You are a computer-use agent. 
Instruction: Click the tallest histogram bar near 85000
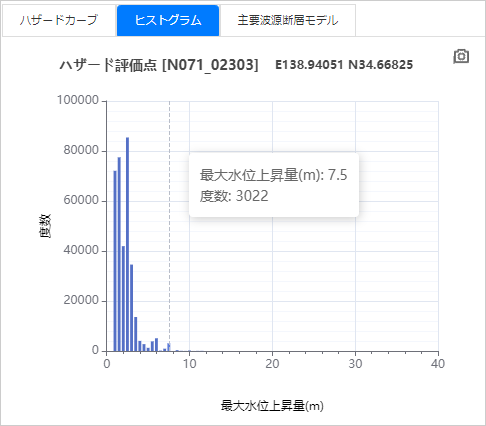[127, 244]
